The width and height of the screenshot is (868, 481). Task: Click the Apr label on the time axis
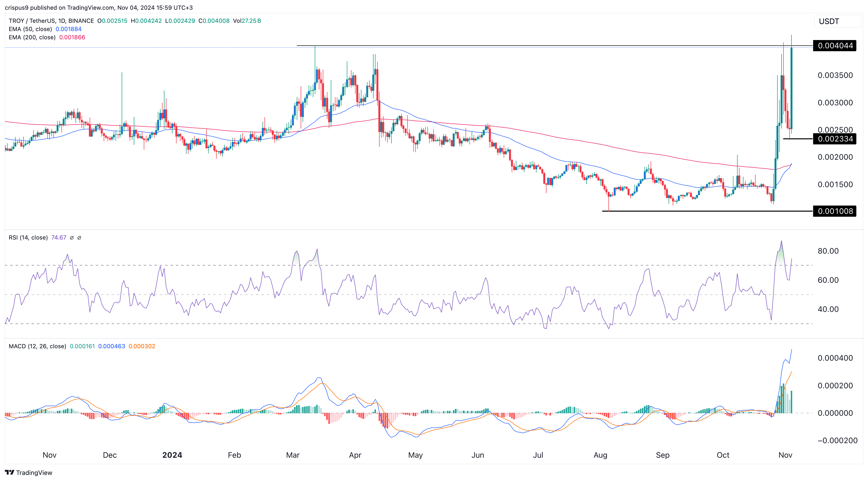point(355,455)
